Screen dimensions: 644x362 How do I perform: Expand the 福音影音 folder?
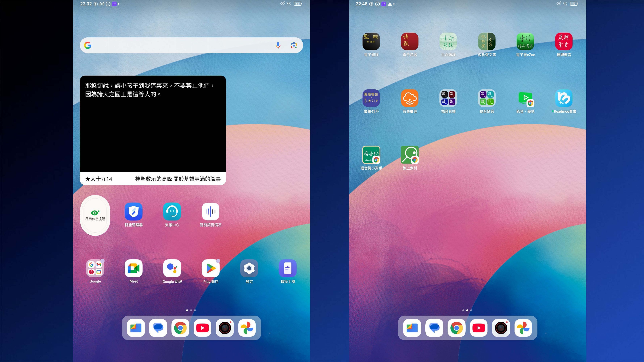coord(486,98)
